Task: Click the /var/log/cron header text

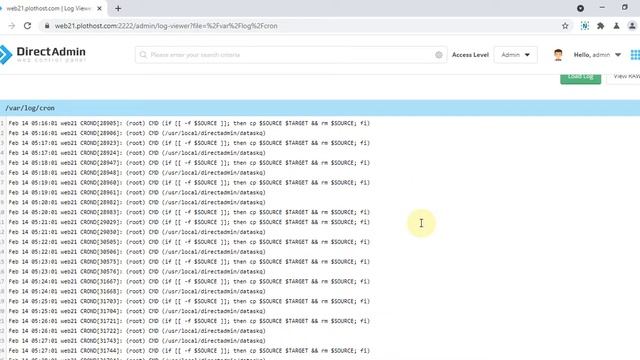Action: (x=30, y=108)
